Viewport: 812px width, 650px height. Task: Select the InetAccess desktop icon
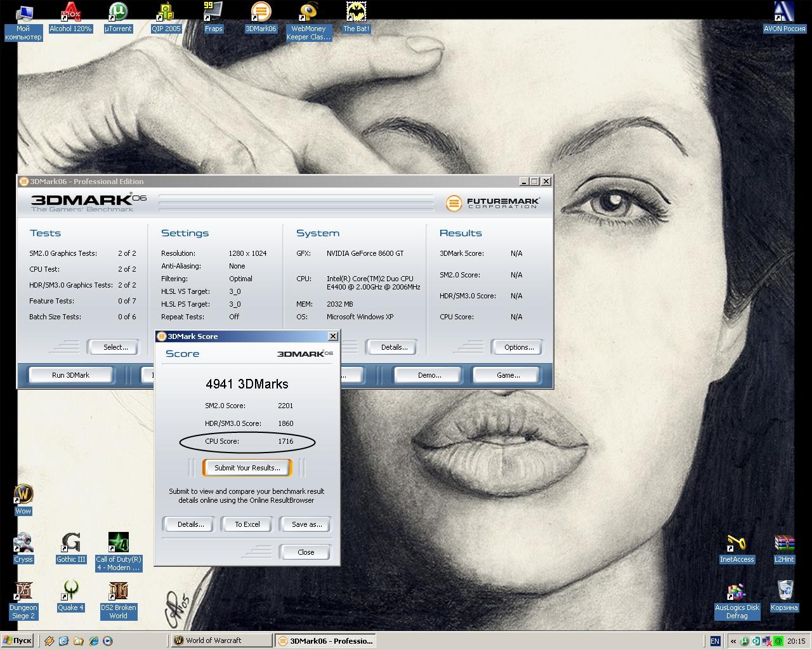click(737, 548)
